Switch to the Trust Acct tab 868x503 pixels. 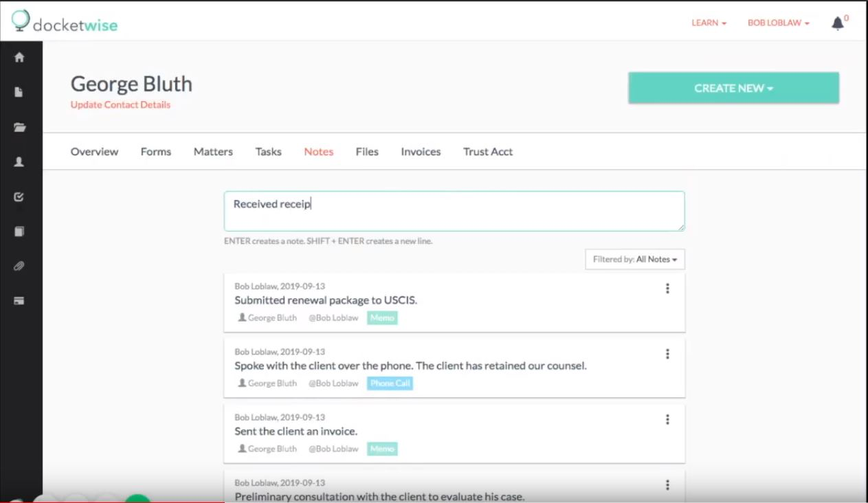pos(487,152)
